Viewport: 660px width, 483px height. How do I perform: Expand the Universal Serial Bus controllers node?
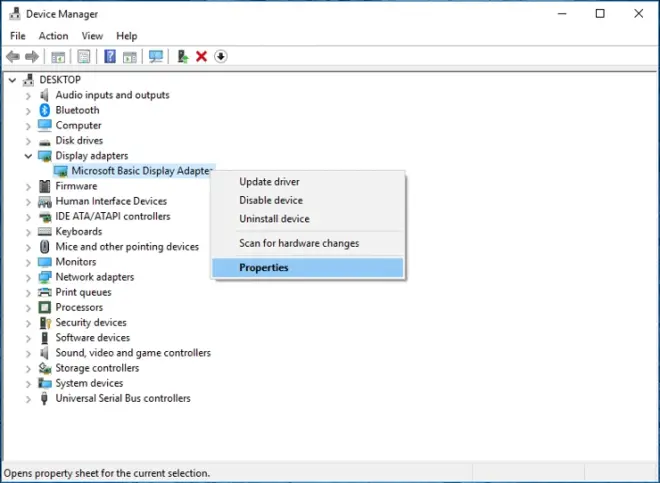28,399
